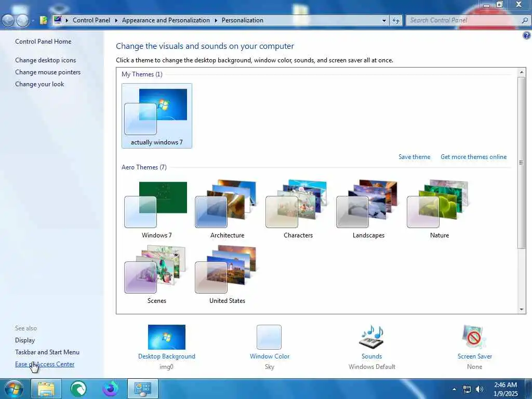This screenshot has height=399, width=532.
Task: Open the Help question mark icon
Action: coord(527,35)
